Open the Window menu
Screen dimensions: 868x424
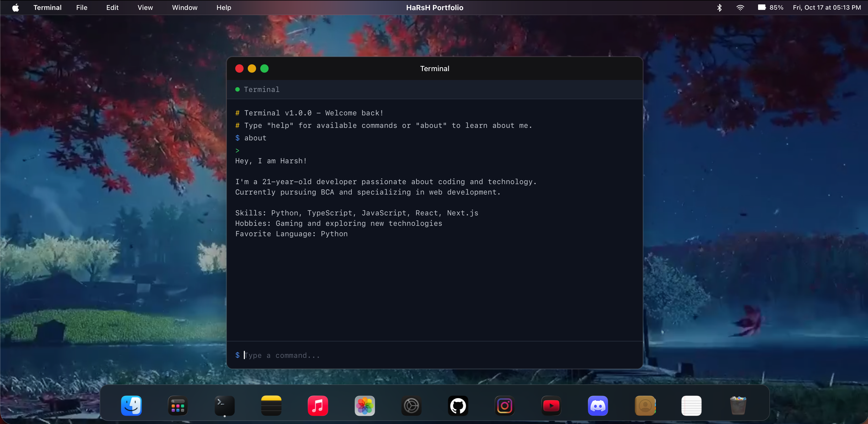coord(184,7)
